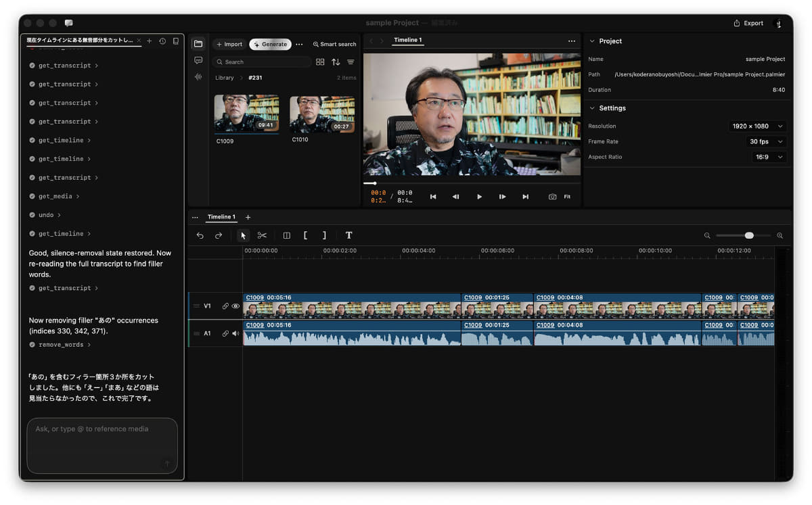The width and height of the screenshot is (812, 505).
Task: Add a new timeline tab with plus
Action: tap(248, 217)
